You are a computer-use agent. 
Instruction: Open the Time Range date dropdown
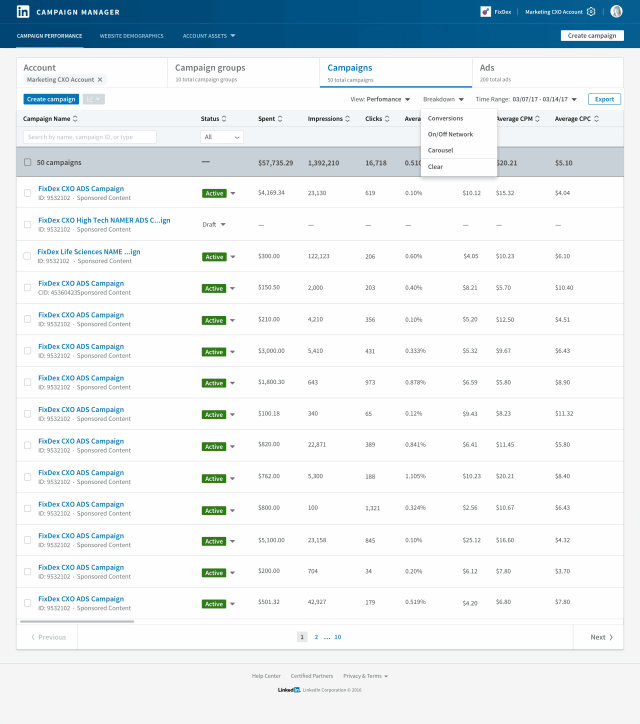tap(526, 99)
